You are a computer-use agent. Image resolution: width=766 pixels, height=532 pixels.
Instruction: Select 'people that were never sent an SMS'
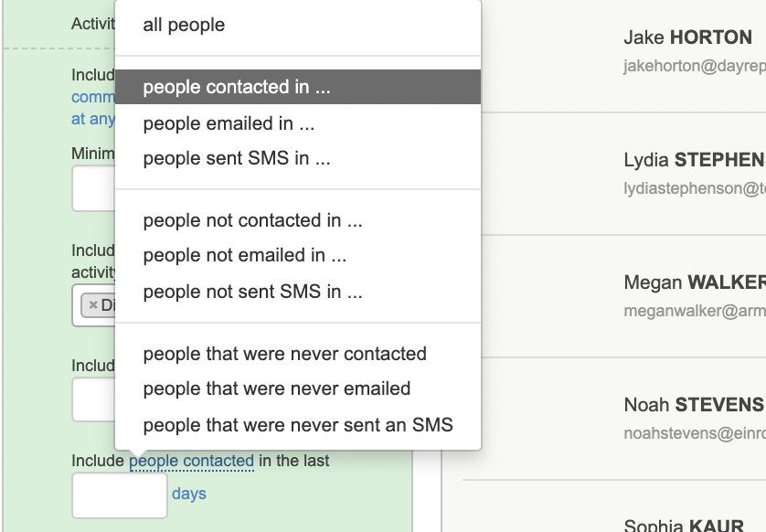(298, 425)
